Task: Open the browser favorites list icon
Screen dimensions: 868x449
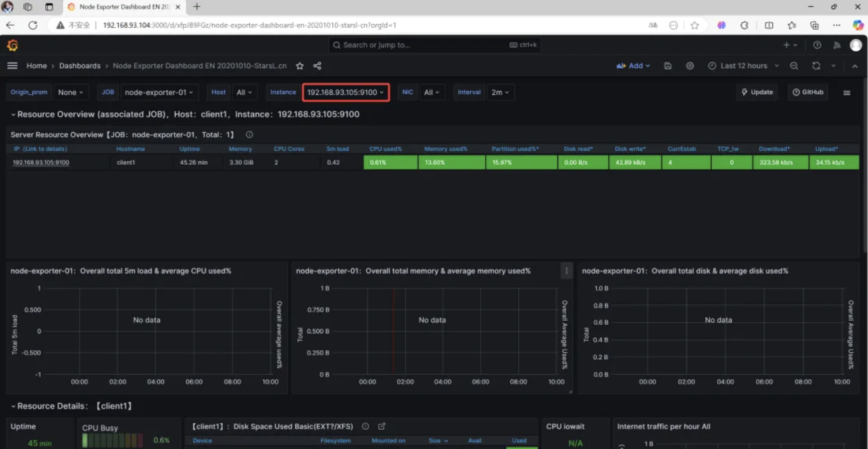Action: tap(792, 25)
